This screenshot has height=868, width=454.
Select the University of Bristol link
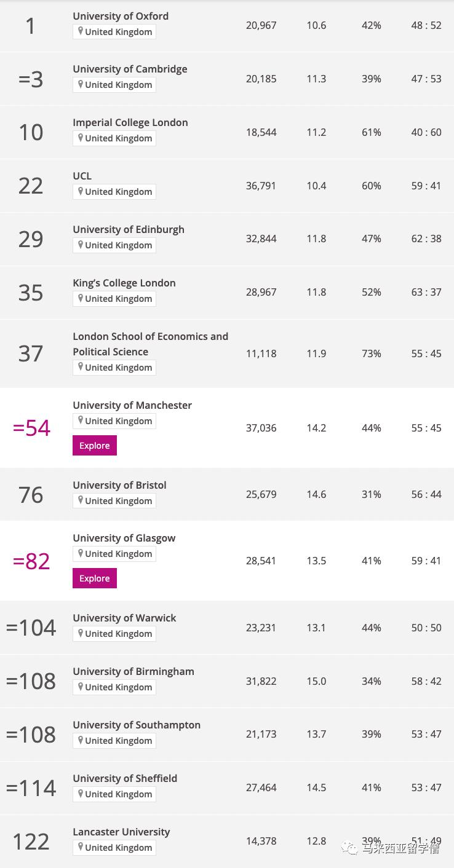click(119, 485)
